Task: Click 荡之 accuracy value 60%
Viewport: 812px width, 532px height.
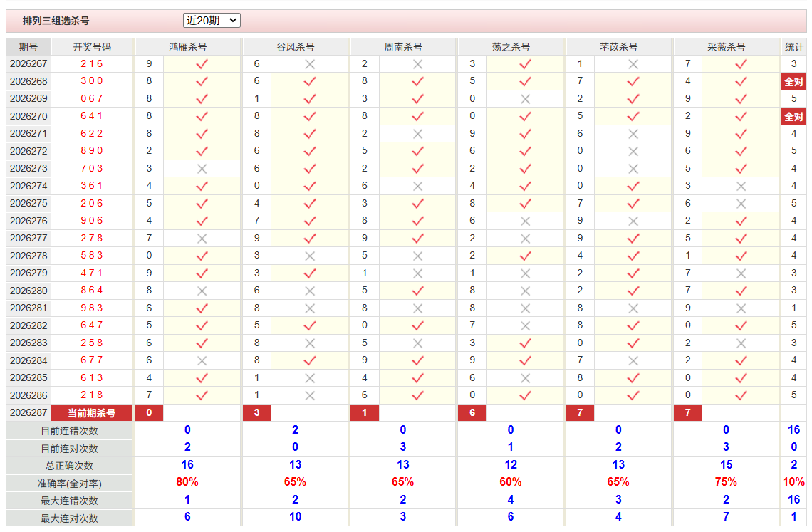Action: pyautogui.click(x=511, y=481)
